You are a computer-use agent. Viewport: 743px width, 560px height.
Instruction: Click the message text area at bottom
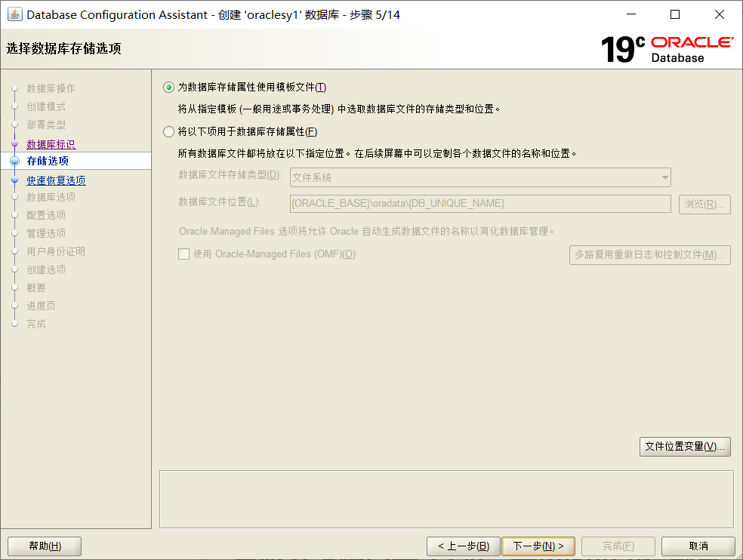[x=446, y=499]
